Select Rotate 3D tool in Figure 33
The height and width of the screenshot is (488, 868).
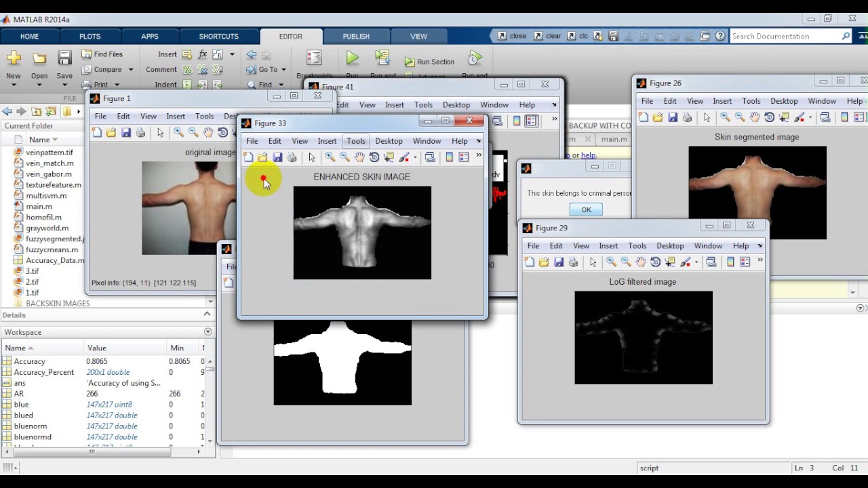click(374, 157)
